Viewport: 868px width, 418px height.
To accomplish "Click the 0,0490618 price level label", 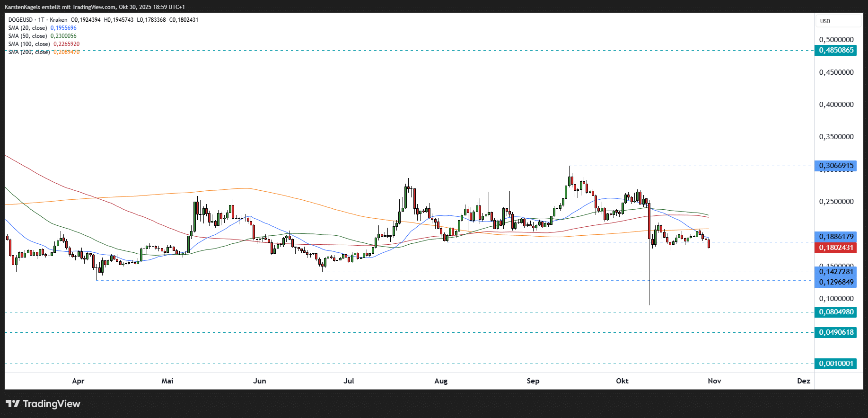I will click(x=836, y=332).
